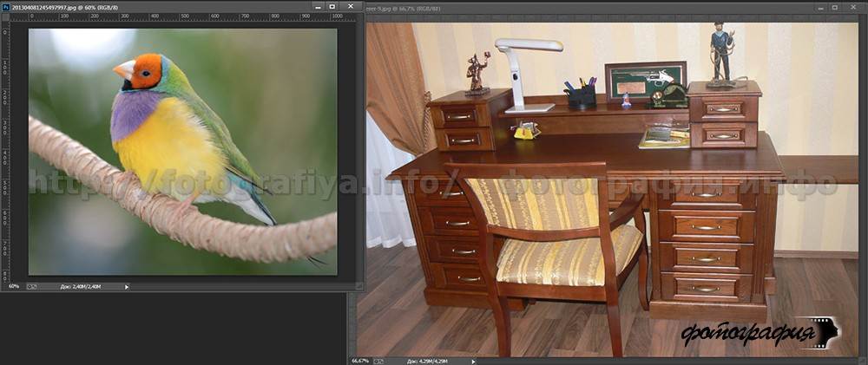
Task: Click the resize grip of the bird window
Action: [358, 286]
